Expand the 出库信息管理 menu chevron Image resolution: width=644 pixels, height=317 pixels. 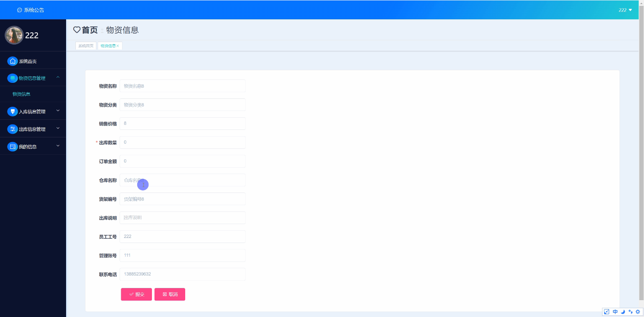coord(58,128)
